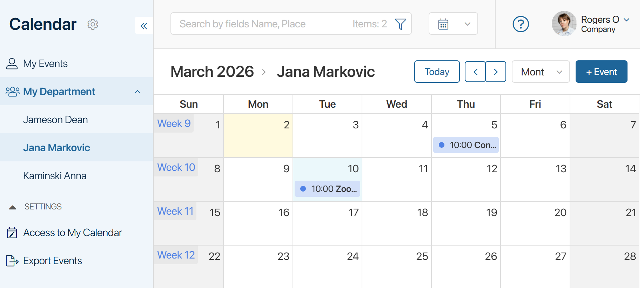Screen dimensions: 644x288
Task: Open Export Events
Action: point(52,261)
